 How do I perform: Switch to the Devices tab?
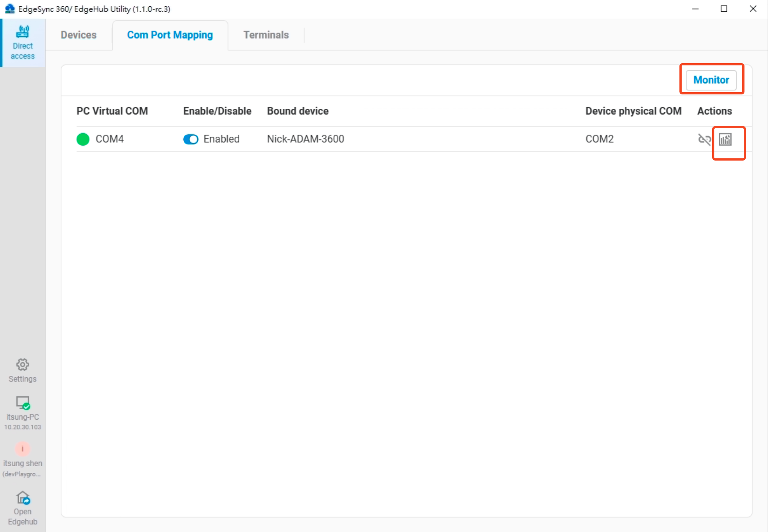[78, 35]
